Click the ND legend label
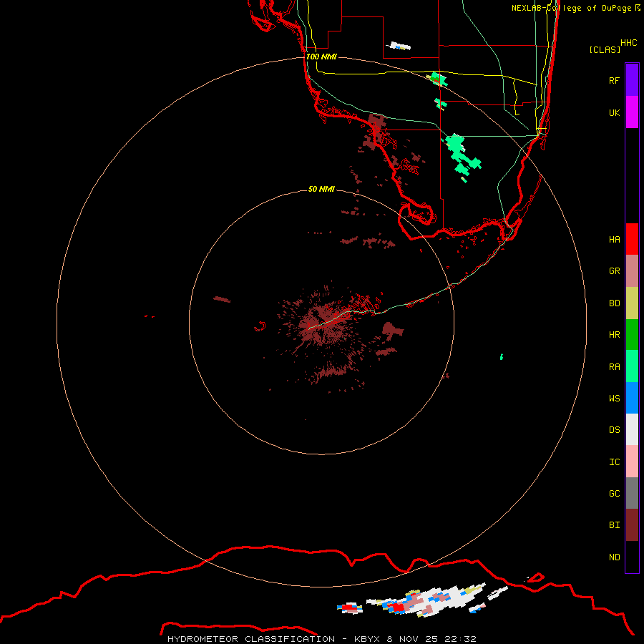 tap(614, 557)
